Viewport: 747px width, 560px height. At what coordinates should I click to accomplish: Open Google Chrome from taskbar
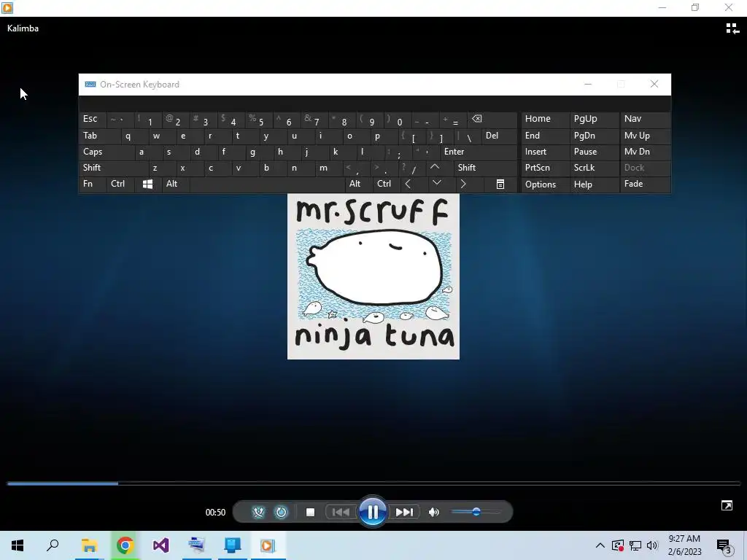pos(125,545)
